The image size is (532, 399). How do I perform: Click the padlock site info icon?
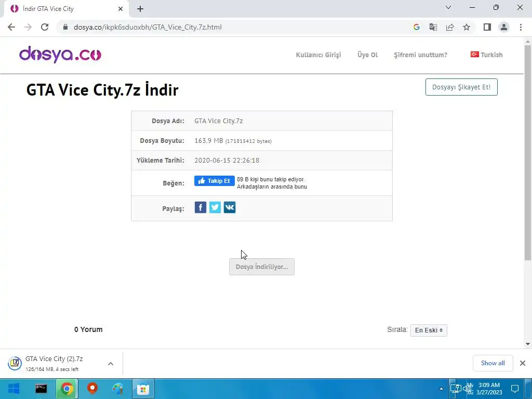pos(65,27)
